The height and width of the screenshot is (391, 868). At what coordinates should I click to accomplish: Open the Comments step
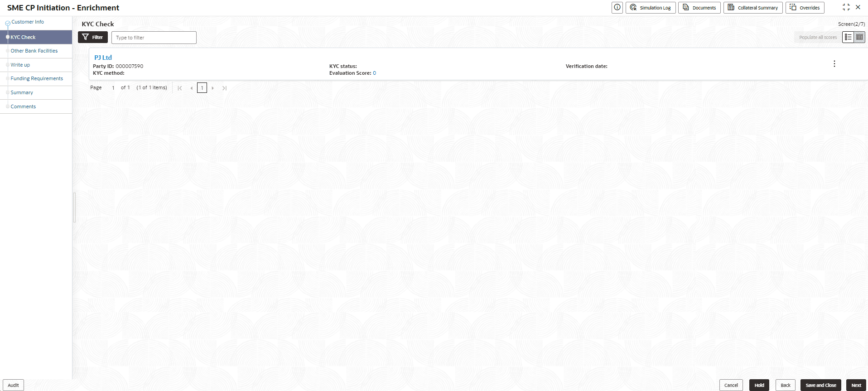click(23, 106)
